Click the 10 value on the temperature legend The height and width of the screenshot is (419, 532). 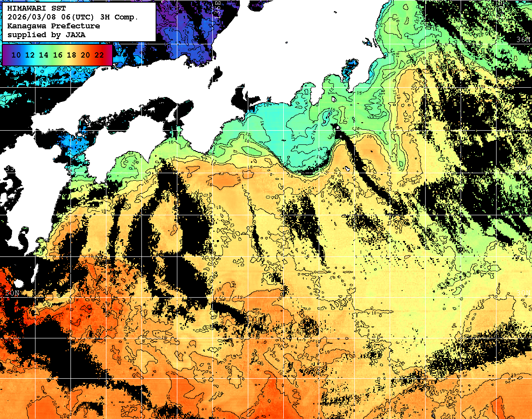pos(16,55)
